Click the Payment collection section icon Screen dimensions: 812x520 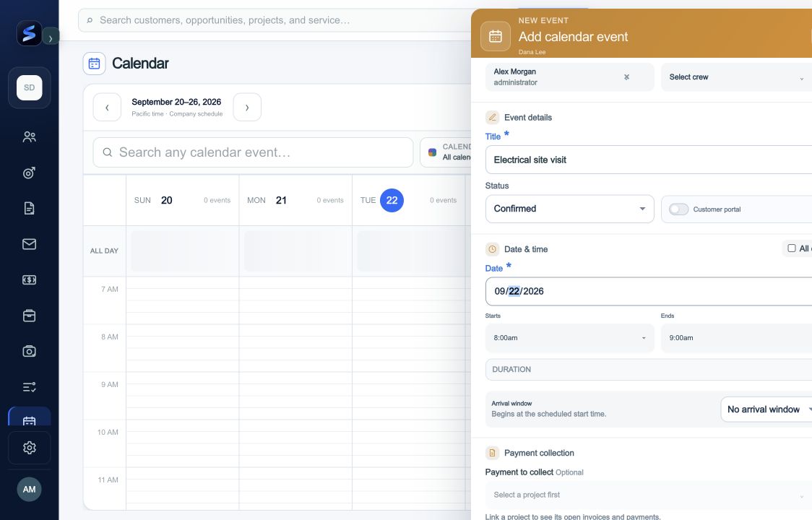tap(493, 453)
